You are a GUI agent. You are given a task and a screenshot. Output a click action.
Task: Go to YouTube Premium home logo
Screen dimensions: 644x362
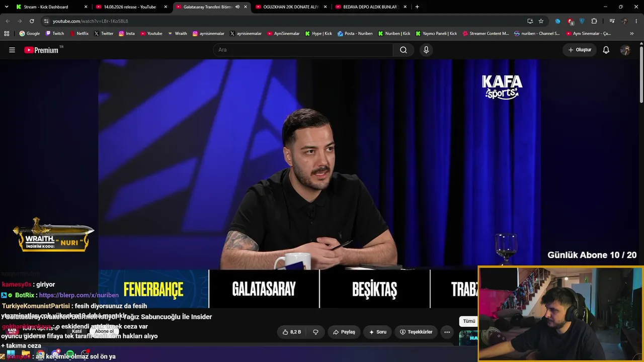point(41,50)
